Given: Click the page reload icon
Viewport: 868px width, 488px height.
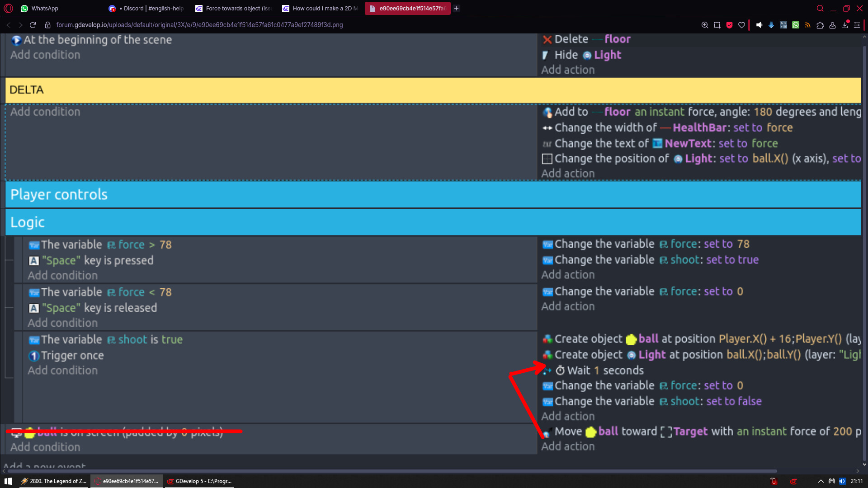Looking at the screenshot, I should click(x=33, y=25).
